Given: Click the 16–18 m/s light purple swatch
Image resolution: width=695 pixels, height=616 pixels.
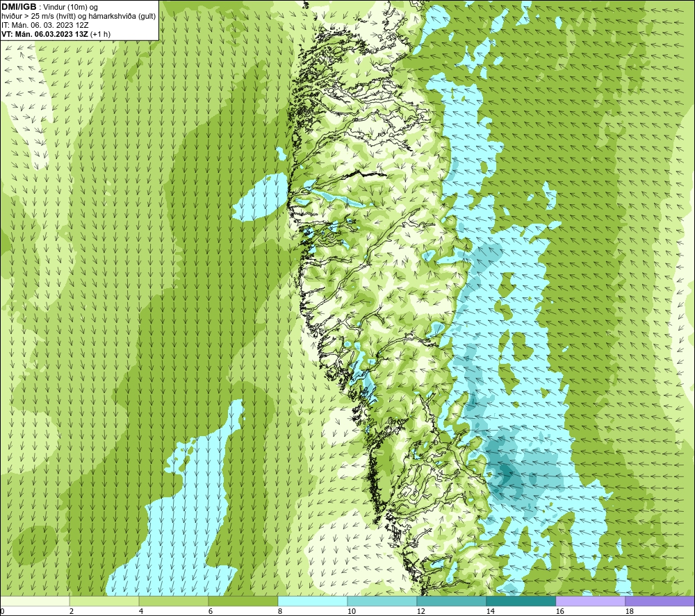Looking at the screenshot, I should [x=590, y=601].
